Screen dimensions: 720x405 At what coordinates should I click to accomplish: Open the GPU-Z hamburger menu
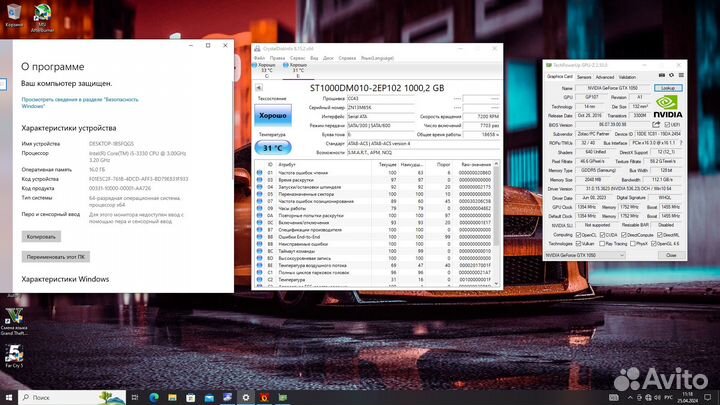coord(681,75)
